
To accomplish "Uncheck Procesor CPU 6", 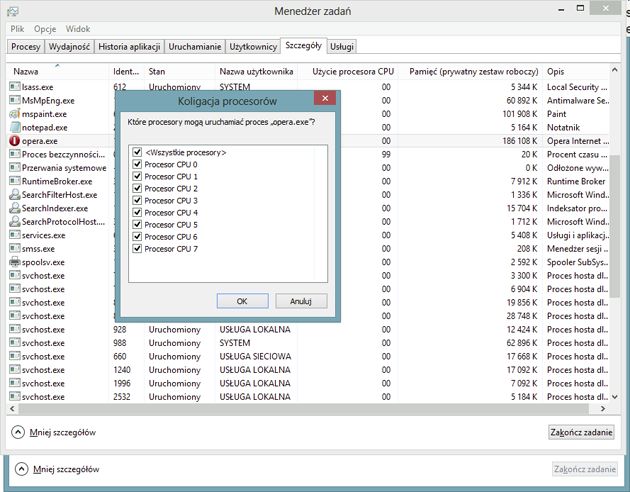I will coord(137,237).
